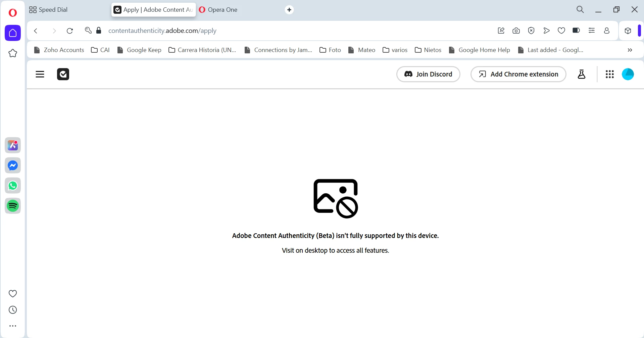Open Messenger in the sidebar
This screenshot has width=644, height=338.
13,165
